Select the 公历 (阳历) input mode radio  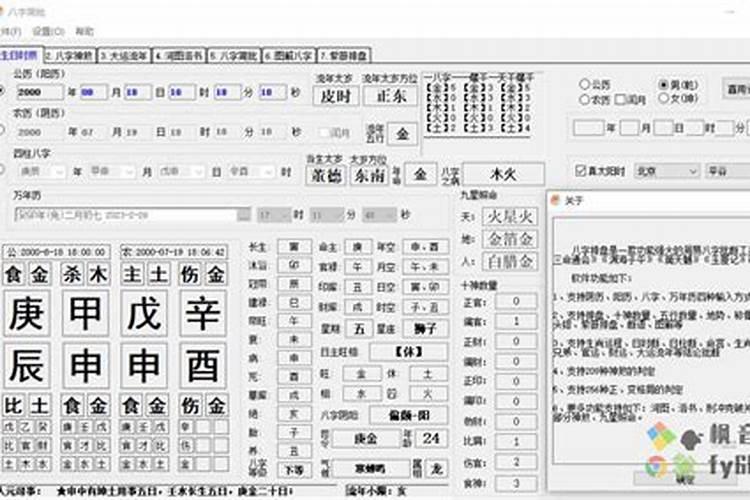[2, 91]
